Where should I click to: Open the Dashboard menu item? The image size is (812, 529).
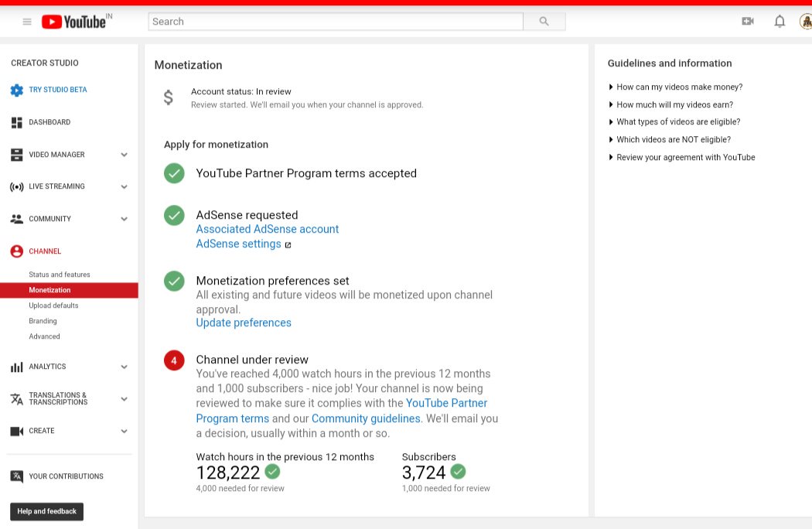(49, 122)
